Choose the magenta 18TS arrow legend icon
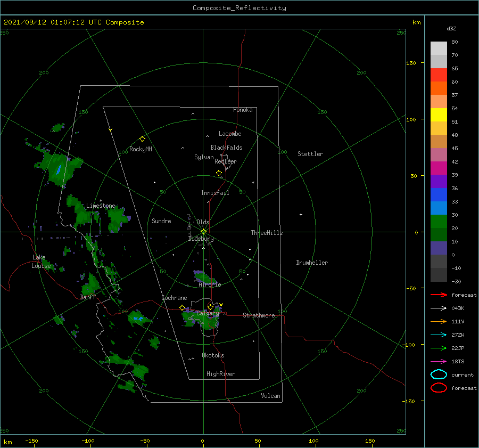Viewport: 479px width, 448px height. pyautogui.click(x=439, y=362)
